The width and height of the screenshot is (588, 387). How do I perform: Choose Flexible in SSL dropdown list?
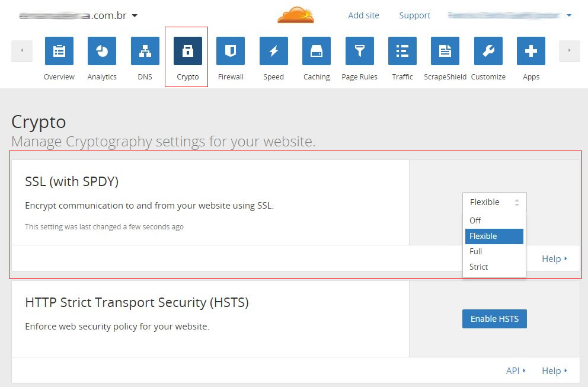[x=494, y=236]
